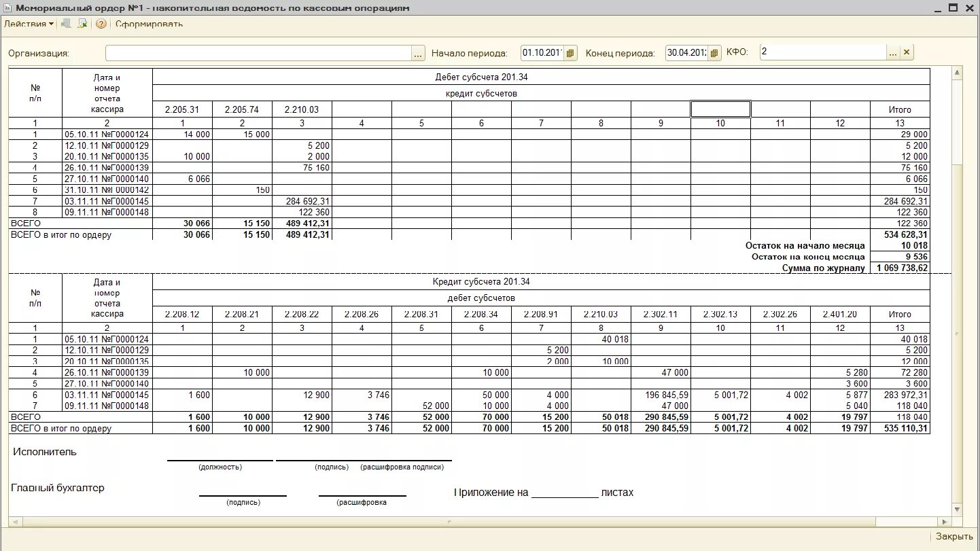980x551 pixels.
Task: Click header Дебет субсчета 201.34
Action: [x=480, y=77]
